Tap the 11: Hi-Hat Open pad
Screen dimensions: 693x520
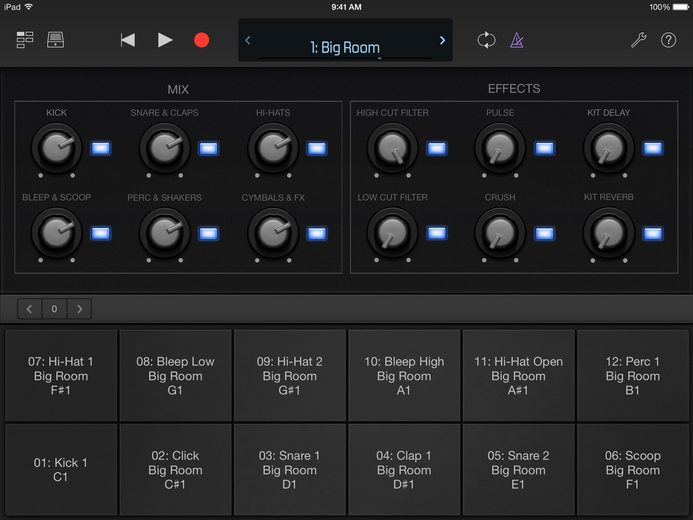[518, 376]
